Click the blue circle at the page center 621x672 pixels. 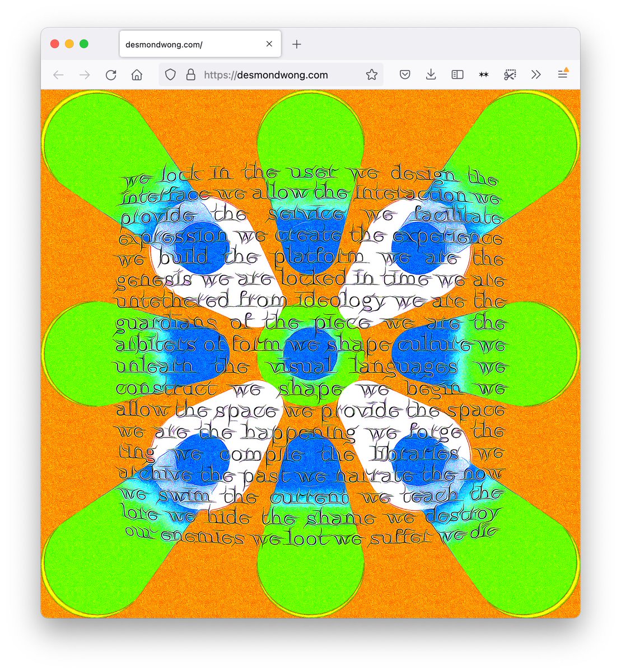tap(310, 353)
